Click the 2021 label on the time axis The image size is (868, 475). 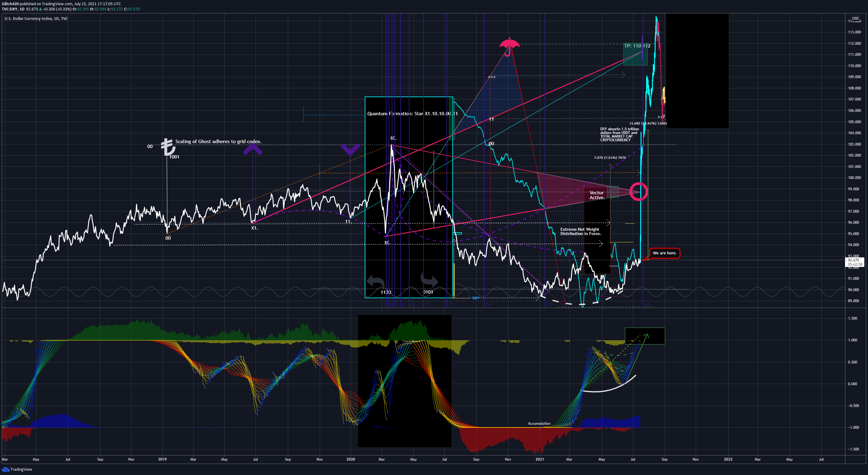(x=539, y=459)
